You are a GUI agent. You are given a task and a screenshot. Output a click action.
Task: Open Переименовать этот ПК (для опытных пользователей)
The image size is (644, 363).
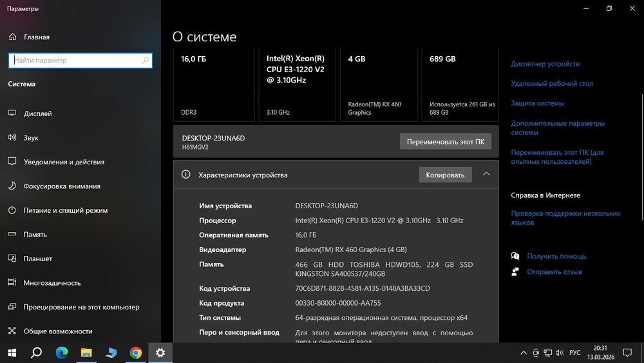557,157
